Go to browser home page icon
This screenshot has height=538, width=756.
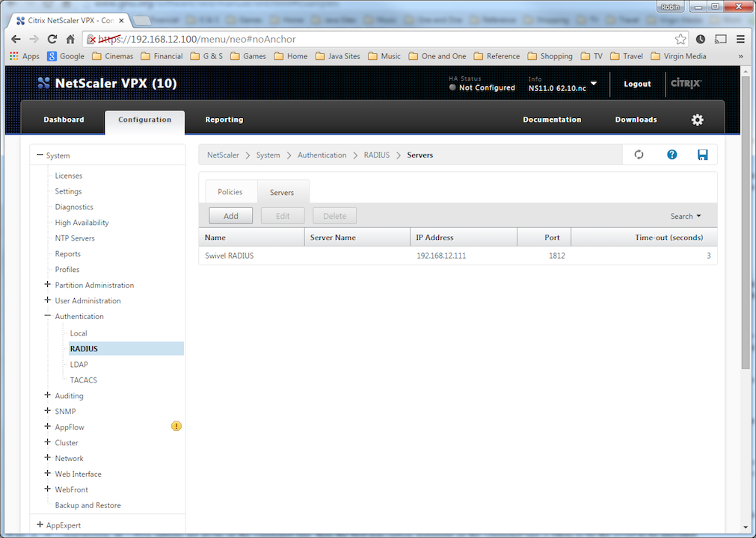pos(70,39)
